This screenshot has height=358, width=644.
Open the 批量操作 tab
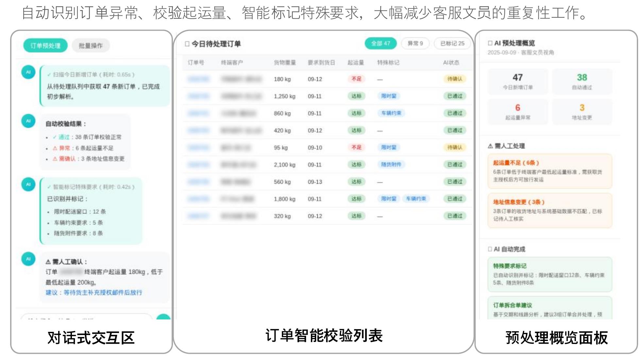(91, 45)
